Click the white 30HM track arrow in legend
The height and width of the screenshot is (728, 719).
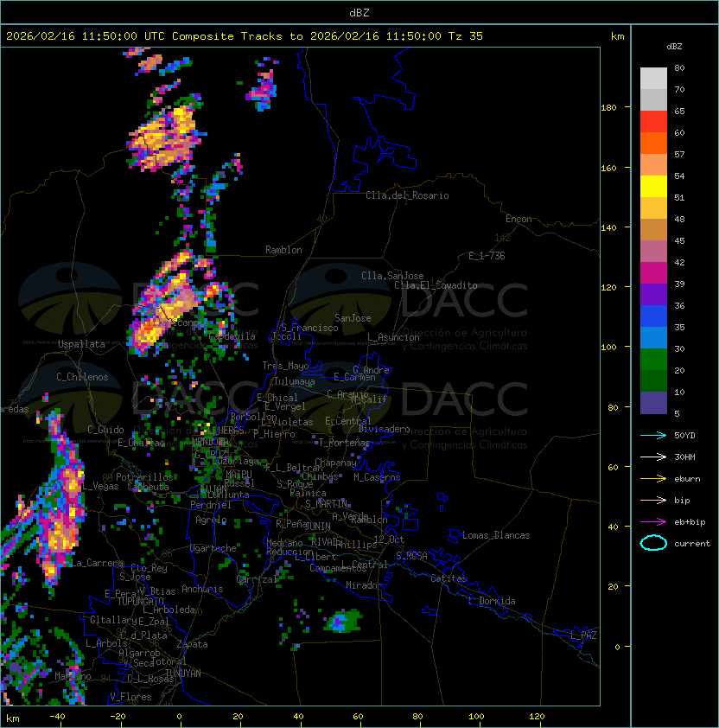[653, 457]
